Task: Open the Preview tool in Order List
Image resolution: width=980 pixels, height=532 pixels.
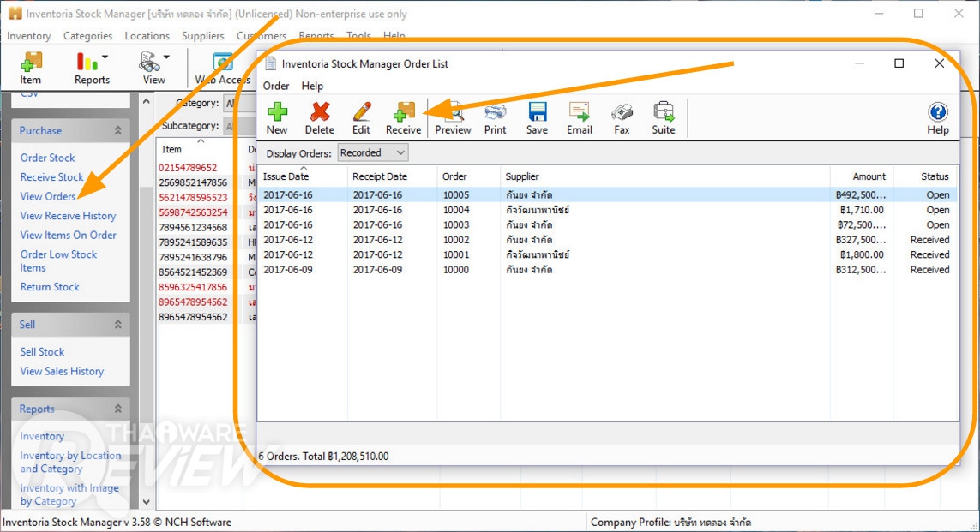Action: pos(453,118)
